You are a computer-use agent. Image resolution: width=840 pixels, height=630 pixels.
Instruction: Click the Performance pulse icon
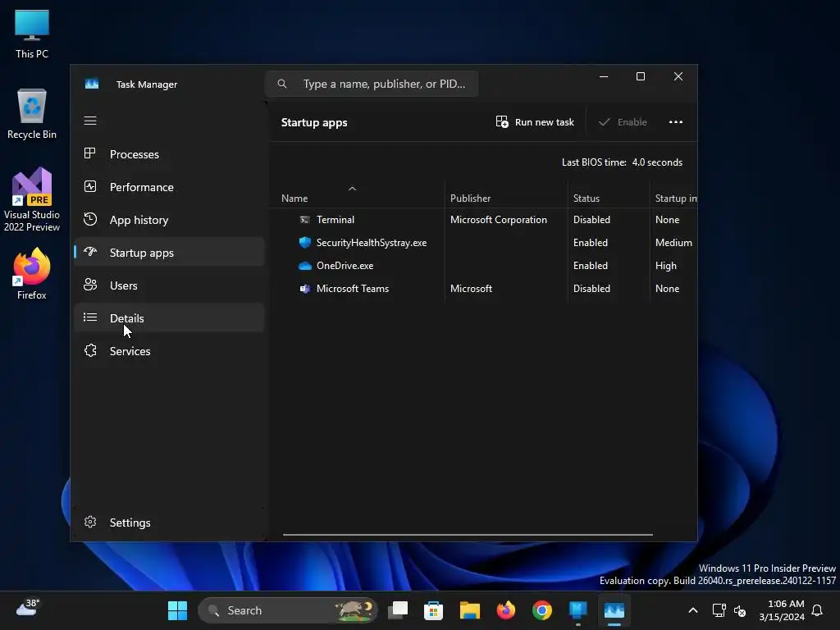point(90,186)
